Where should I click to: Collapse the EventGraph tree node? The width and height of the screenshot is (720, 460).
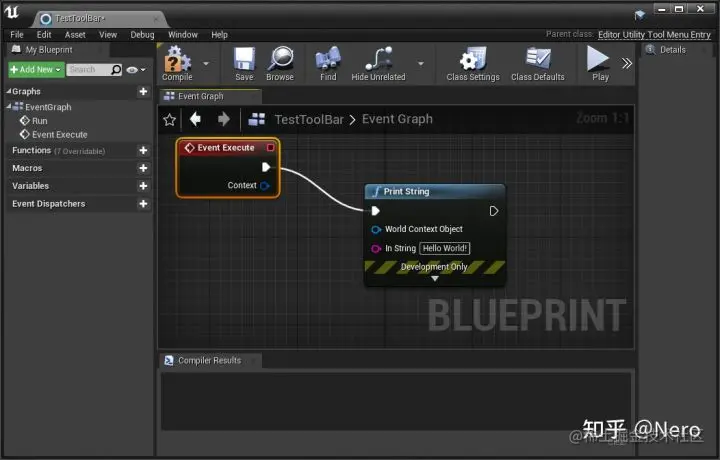click(x=8, y=107)
